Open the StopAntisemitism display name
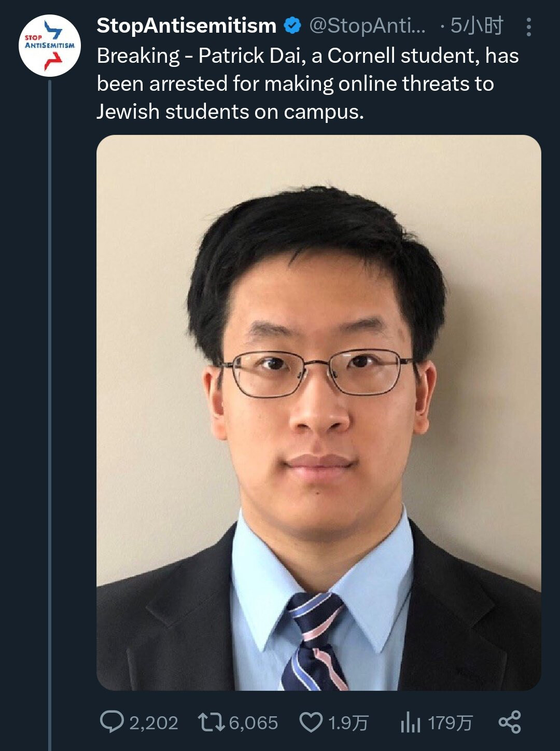This screenshot has width=560, height=751. tap(187, 26)
